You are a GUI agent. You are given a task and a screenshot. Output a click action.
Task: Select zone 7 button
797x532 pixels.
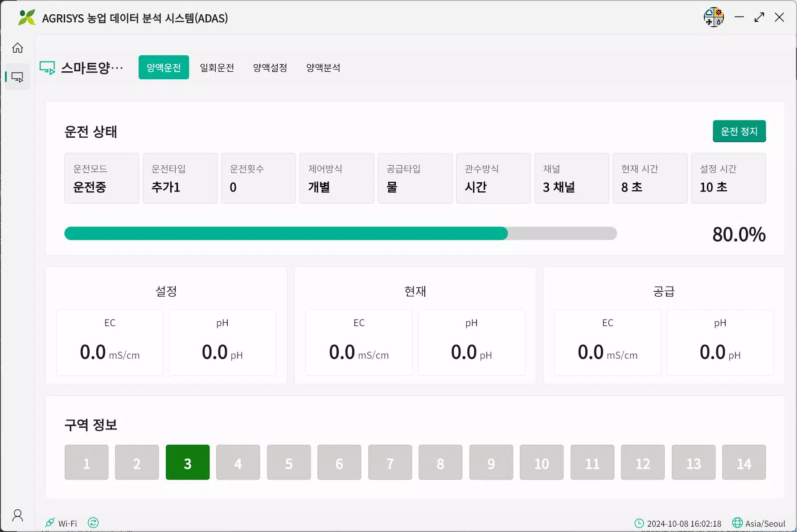pos(390,462)
